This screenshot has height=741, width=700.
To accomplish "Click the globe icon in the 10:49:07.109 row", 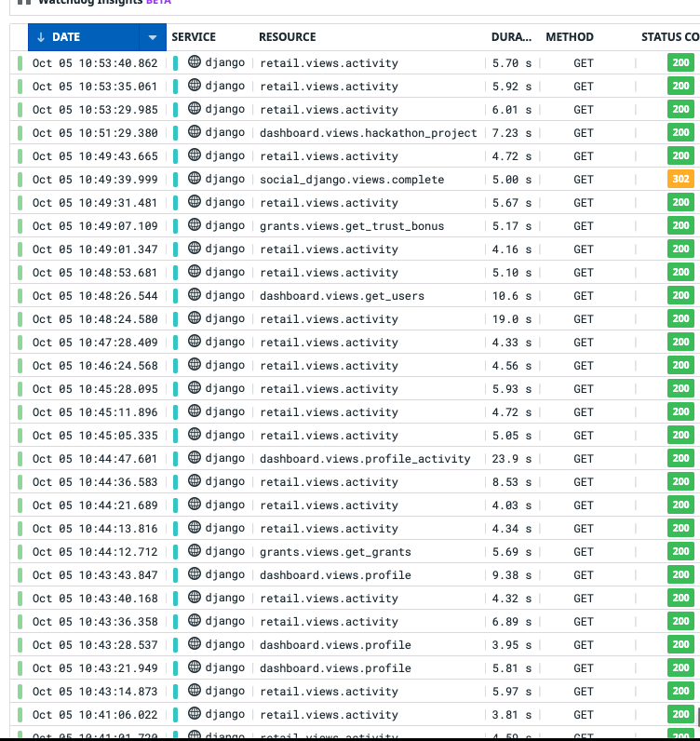I will (x=195, y=225).
